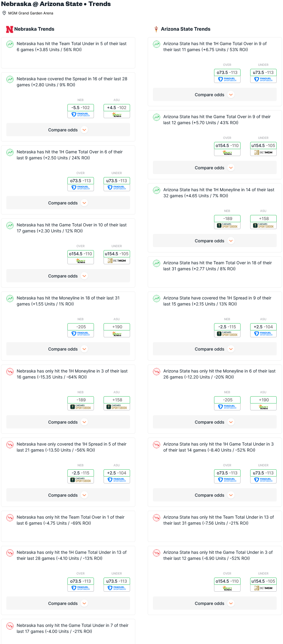Expand Compare odds for Arizona State 1H Spread
Image resolution: width=283 pixels, height=644 pixels.
(x=215, y=349)
